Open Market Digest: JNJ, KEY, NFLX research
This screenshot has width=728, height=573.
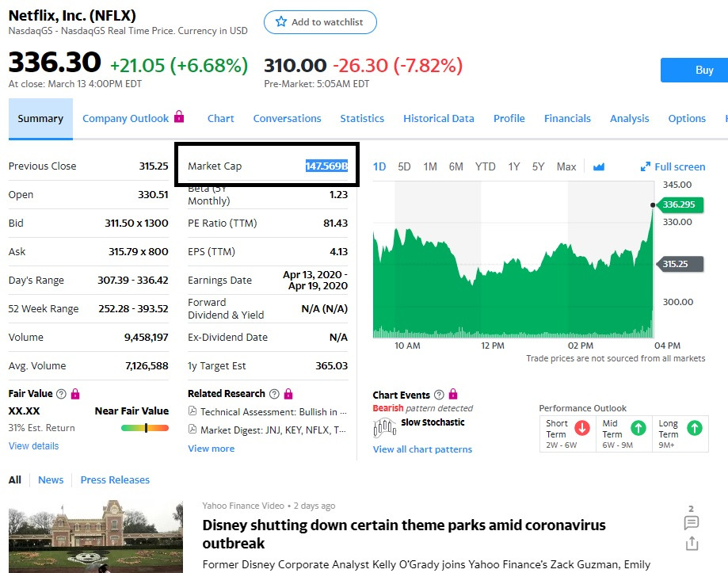pyautogui.click(x=273, y=430)
